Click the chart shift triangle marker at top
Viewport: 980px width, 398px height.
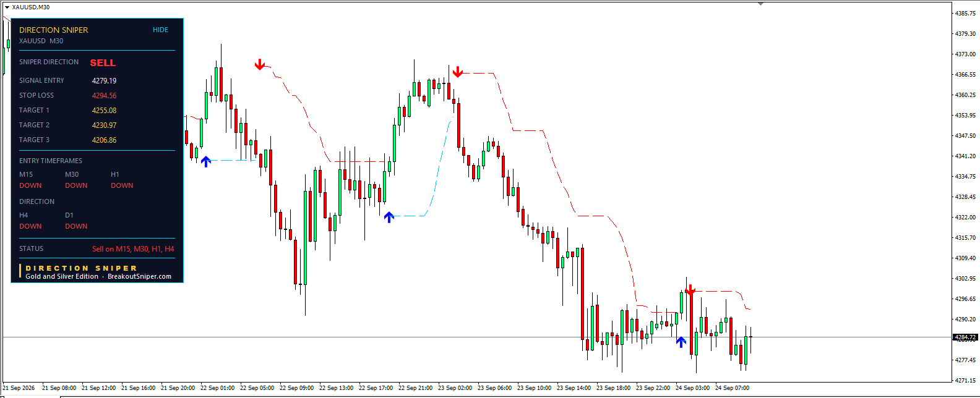point(760,4)
